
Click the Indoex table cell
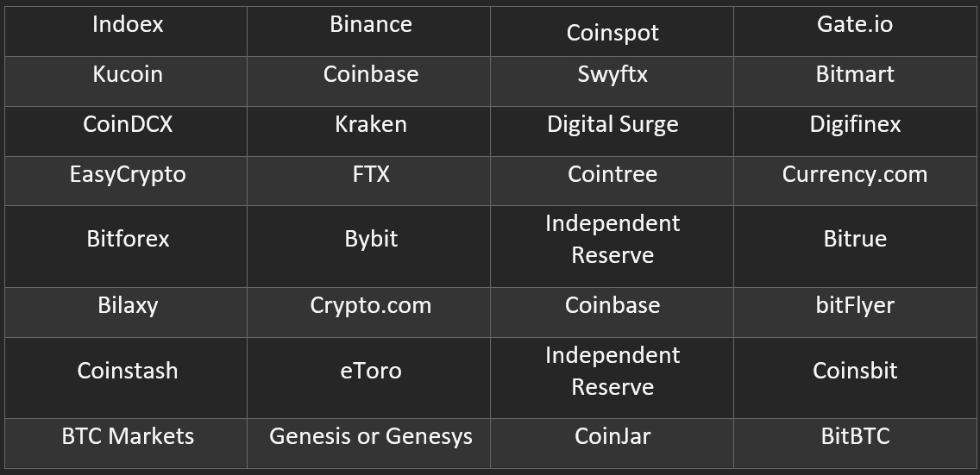tap(126, 31)
